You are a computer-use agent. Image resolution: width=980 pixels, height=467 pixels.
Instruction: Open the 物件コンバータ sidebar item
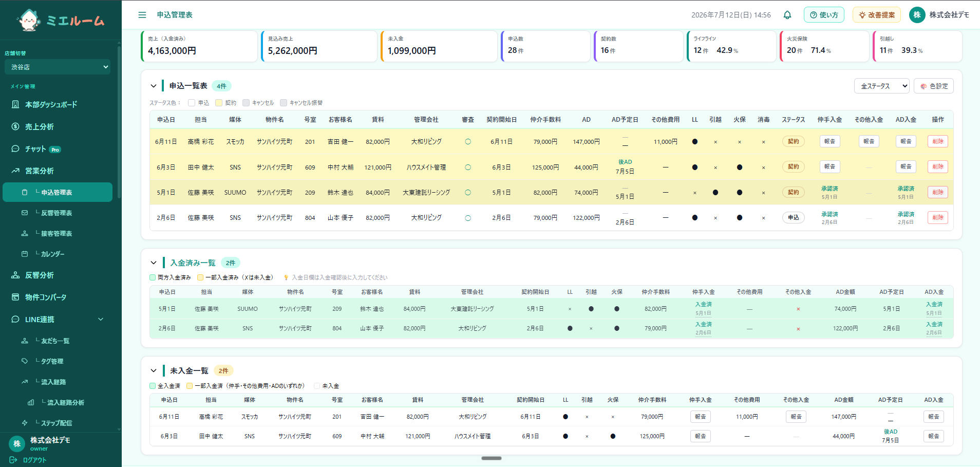(58, 297)
